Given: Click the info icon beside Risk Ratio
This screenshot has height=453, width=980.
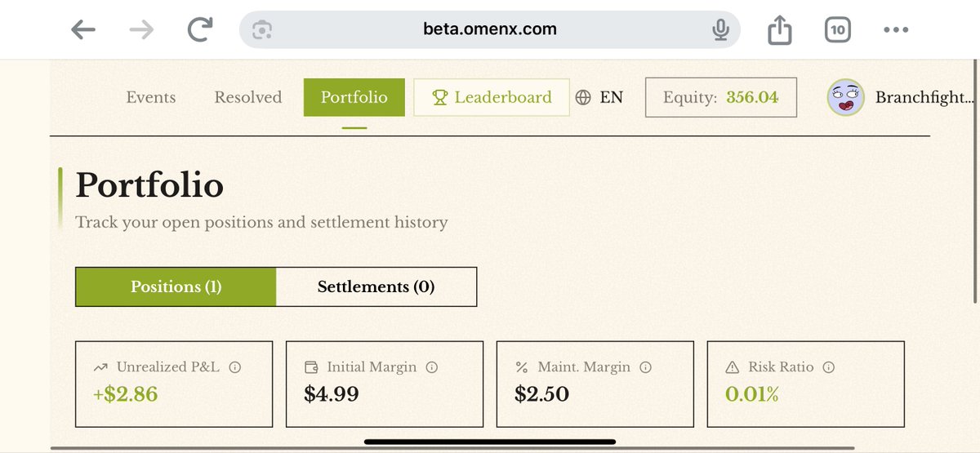Looking at the screenshot, I should point(829,367).
